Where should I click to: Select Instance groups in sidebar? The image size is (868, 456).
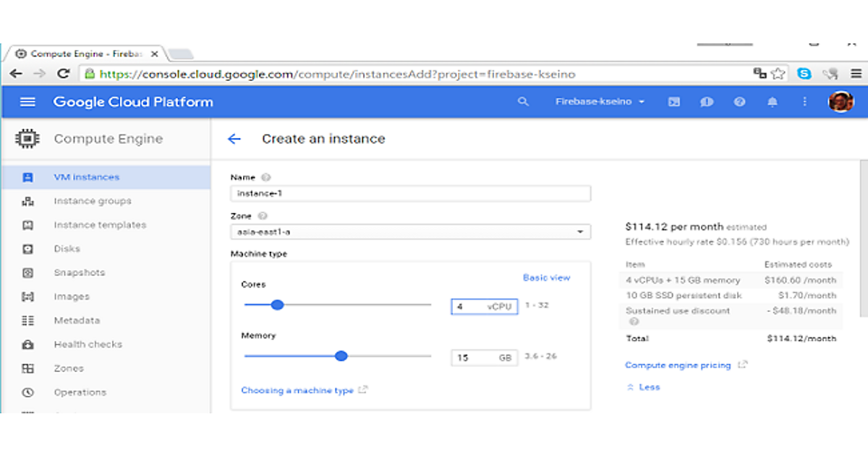[92, 201]
